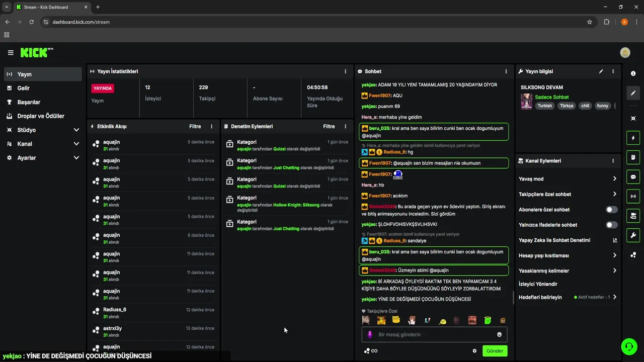Click Filtre in Denetim Eylemleri panel

[x=329, y=127]
